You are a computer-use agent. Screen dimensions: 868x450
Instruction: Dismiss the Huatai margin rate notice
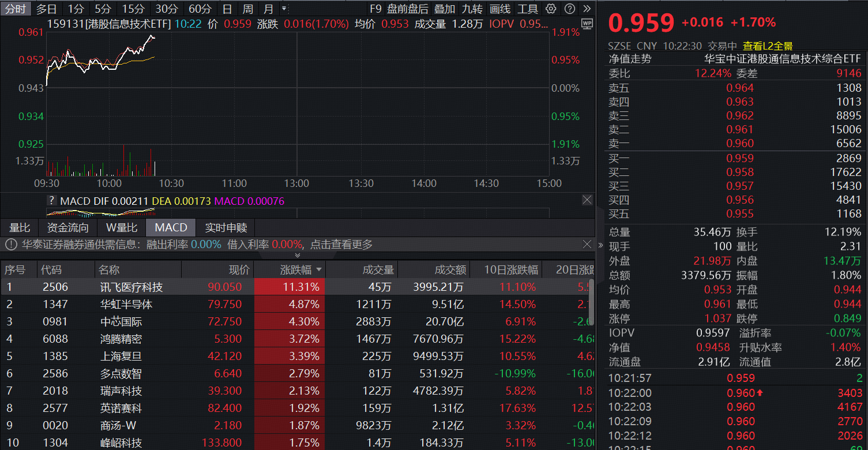click(587, 244)
